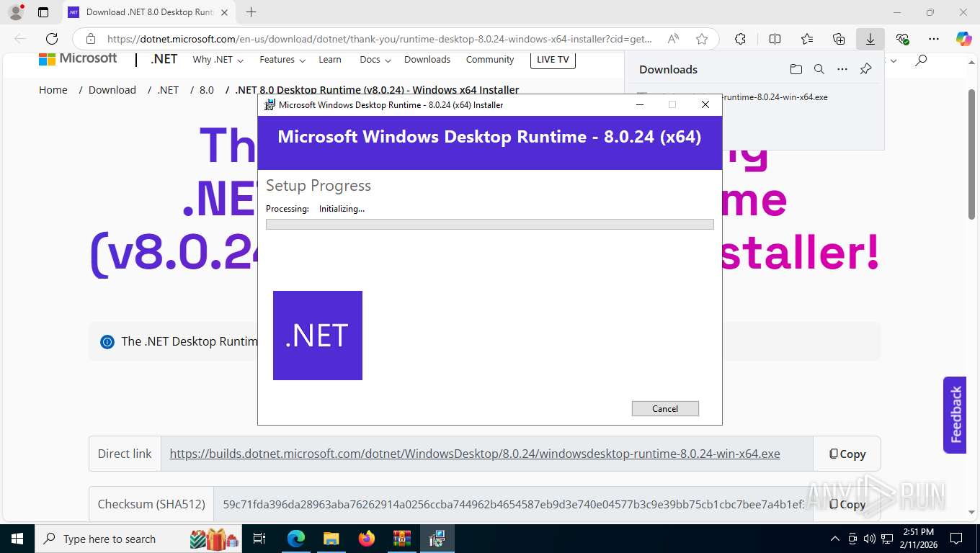Screen dimensions: 980x553
Task: Open the Edge profile icon
Action: [x=15, y=12]
